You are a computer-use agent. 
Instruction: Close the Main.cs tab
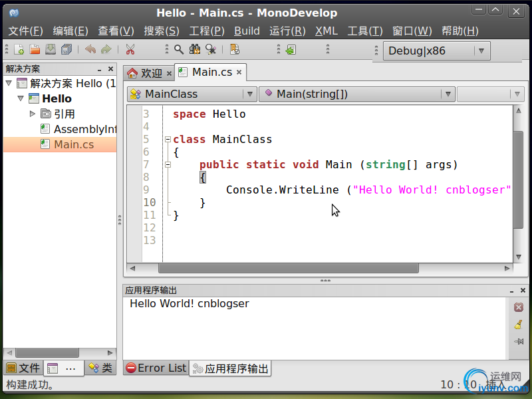(239, 72)
